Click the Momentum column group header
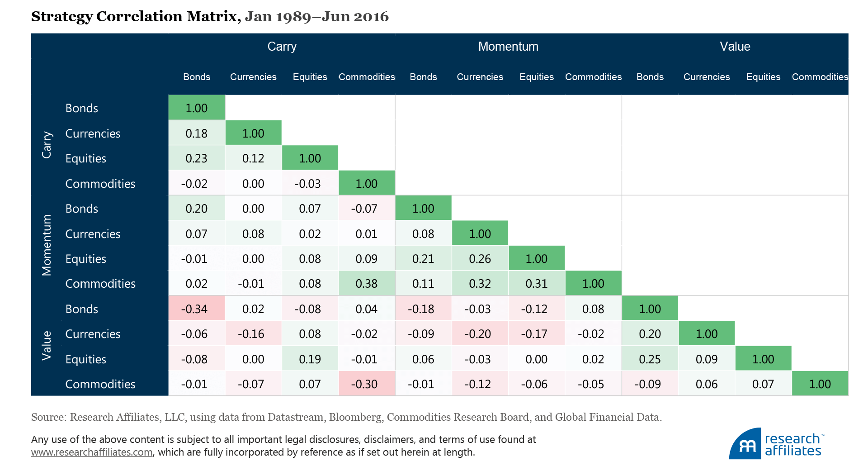The width and height of the screenshot is (868, 471). pos(508,47)
